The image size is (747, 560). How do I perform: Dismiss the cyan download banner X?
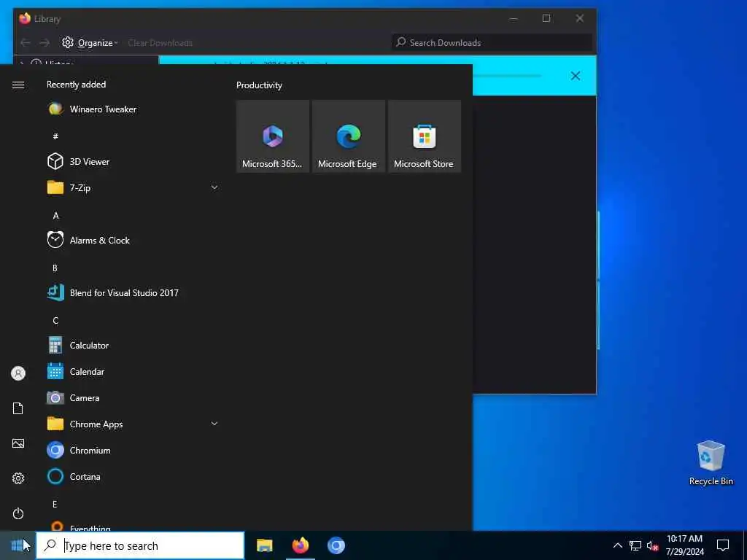[576, 76]
